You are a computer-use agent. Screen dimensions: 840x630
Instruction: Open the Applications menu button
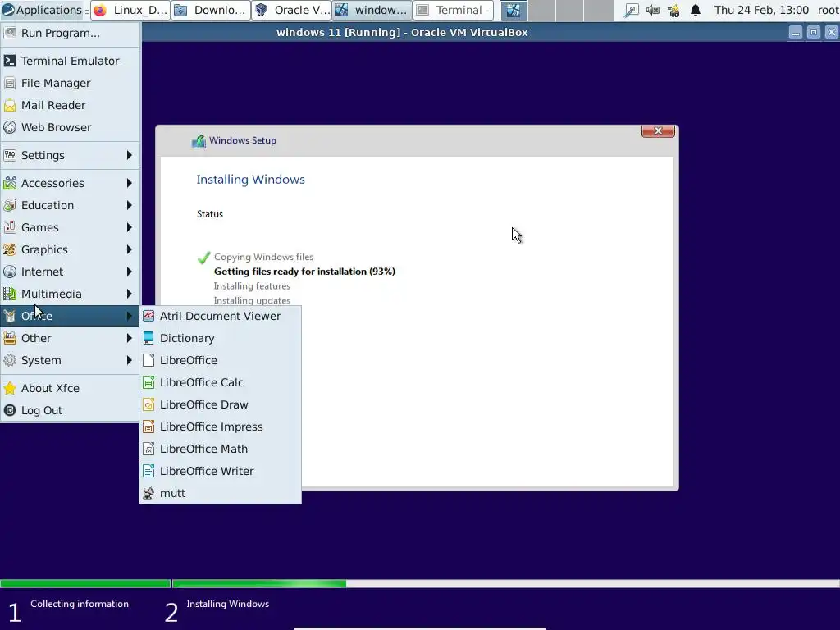tap(43, 10)
